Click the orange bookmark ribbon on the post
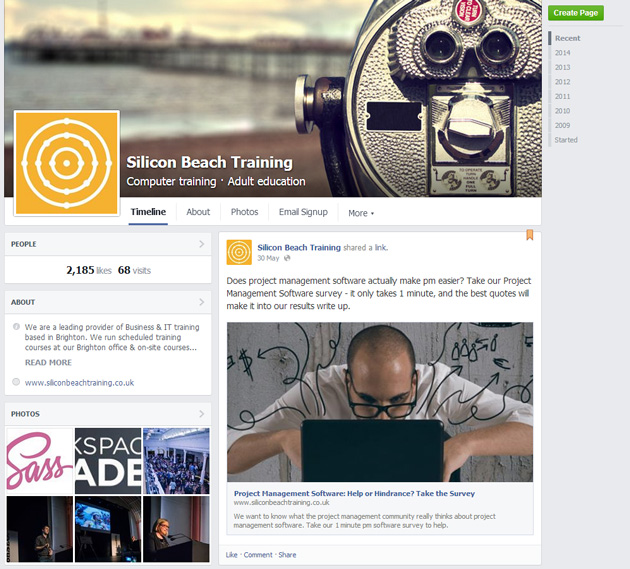630x569 pixels. pos(530,235)
